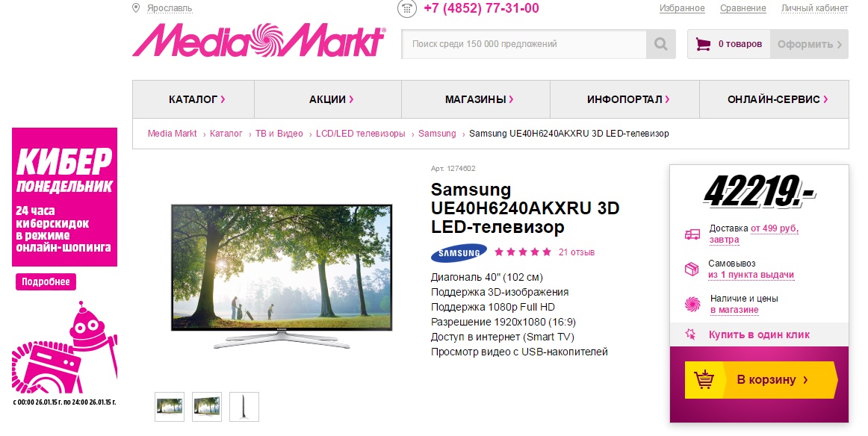Click the search magnifier icon
The image size is (868, 436).
pos(660,44)
